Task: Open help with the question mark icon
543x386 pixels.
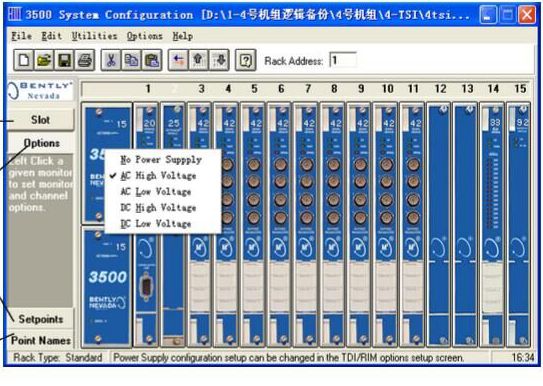Action: tap(246, 61)
